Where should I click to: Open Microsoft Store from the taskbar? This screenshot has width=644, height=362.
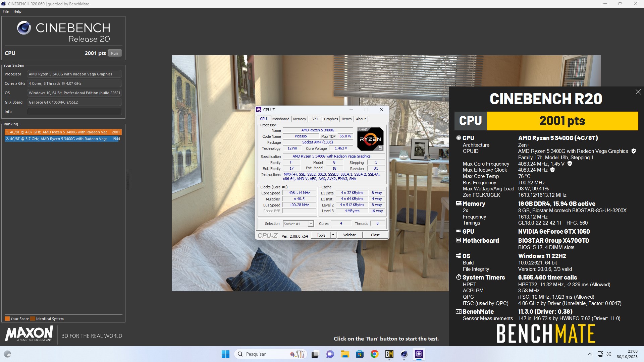(360, 354)
